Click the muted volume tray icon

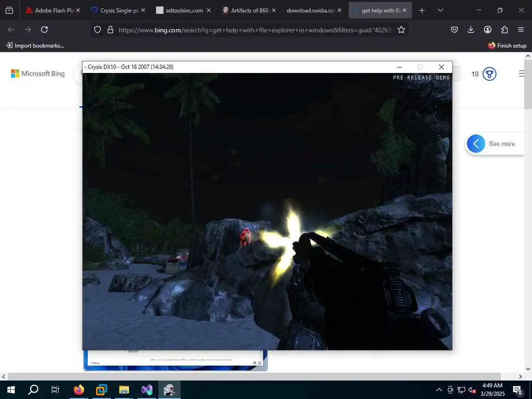click(472, 390)
